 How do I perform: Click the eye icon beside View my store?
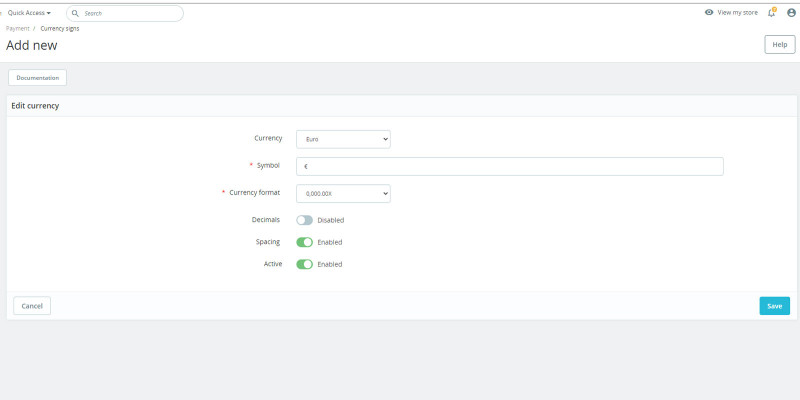tap(709, 13)
